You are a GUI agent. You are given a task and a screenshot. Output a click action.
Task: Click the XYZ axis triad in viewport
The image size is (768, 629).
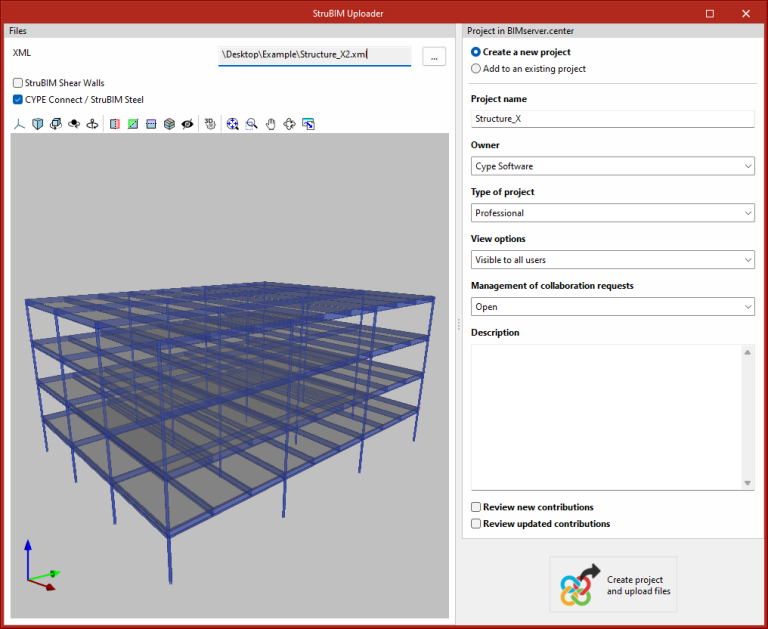[42, 565]
